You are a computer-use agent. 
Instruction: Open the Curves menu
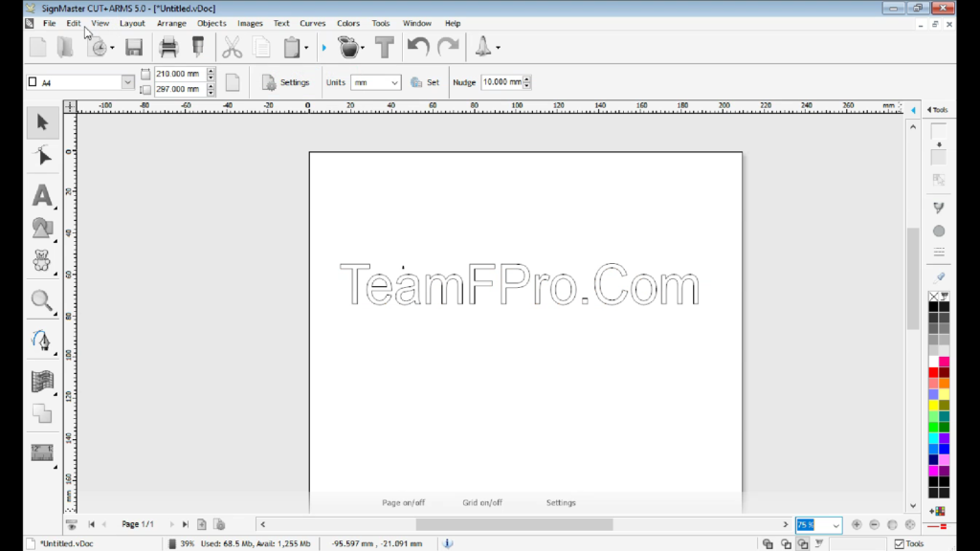point(313,23)
